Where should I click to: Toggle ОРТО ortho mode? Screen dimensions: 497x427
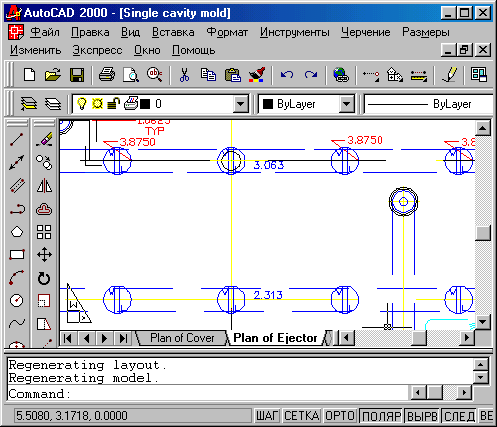[340, 416]
